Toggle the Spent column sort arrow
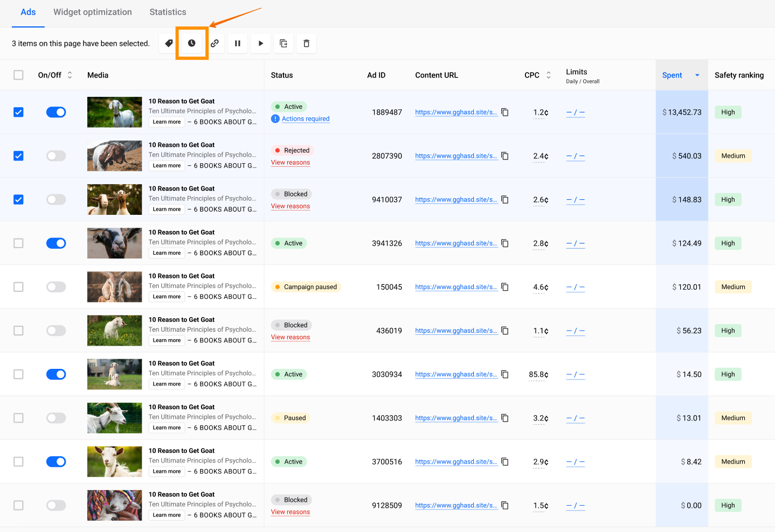Image resolution: width=775 pixels, height=532 pixels. pyautogui.click(x=697, y=75)
